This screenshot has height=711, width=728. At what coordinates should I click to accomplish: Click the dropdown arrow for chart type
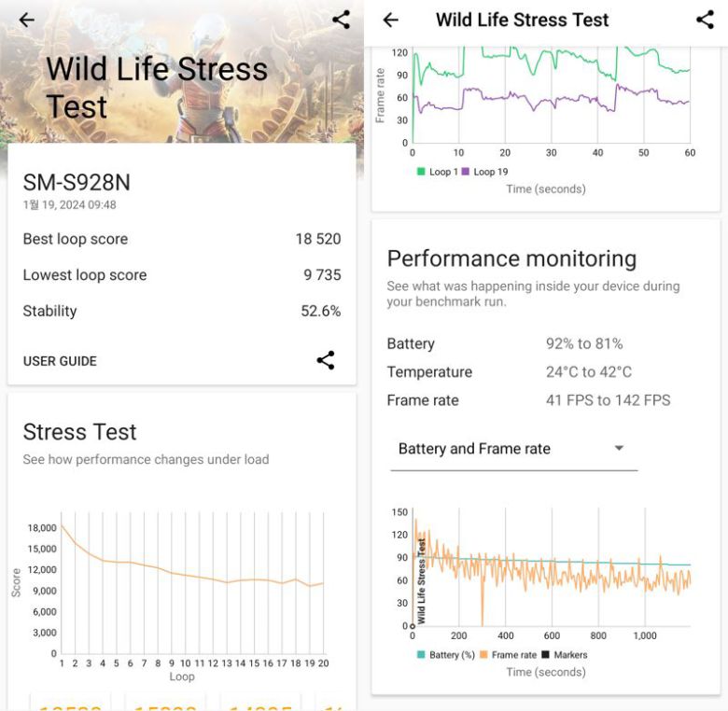tap(618, 449)
